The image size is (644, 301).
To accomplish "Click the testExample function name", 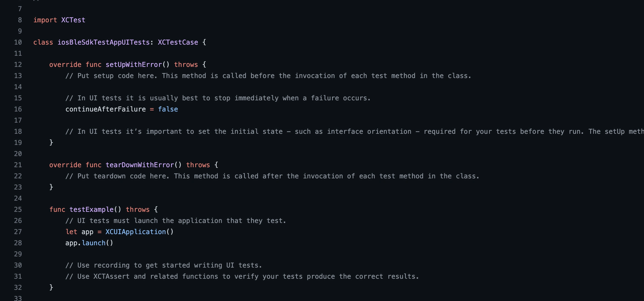I will coord(91,210).
